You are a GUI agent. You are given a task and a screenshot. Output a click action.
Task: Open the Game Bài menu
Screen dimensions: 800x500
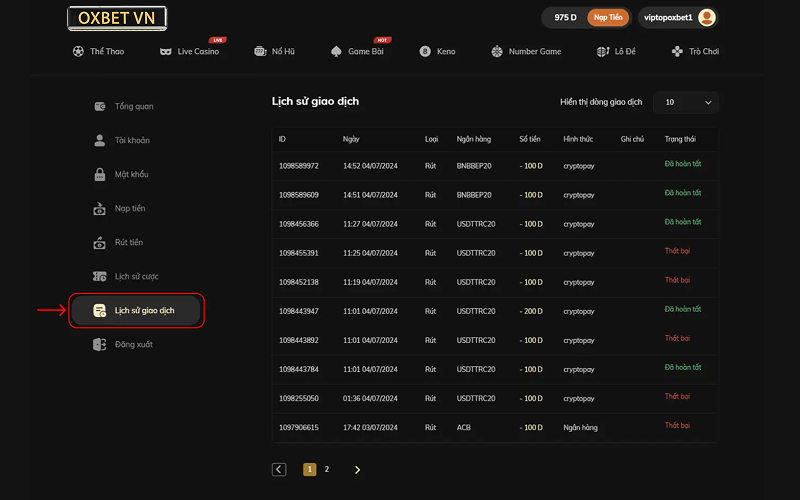click(x=357, y=51)
